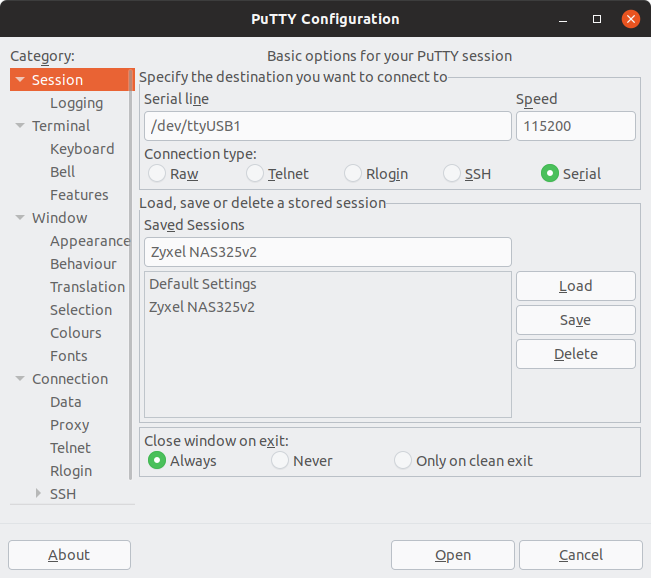Collapse the Connection tree arrow

click(20, 379)
